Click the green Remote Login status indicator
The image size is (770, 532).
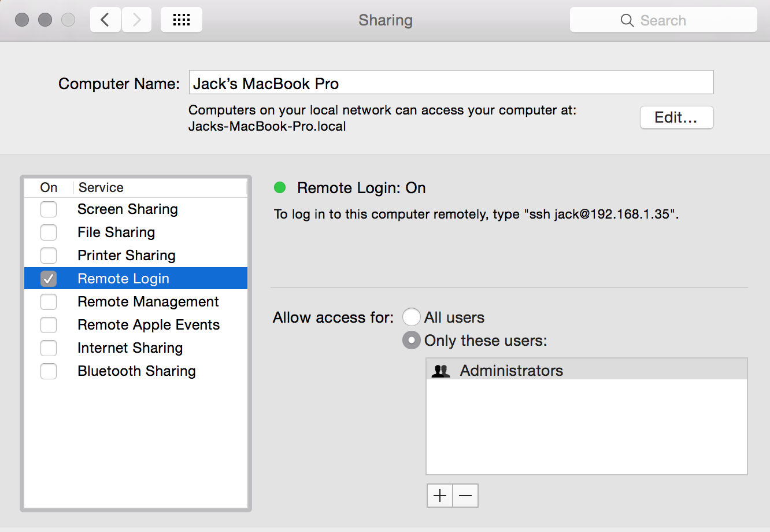(280, 187)
